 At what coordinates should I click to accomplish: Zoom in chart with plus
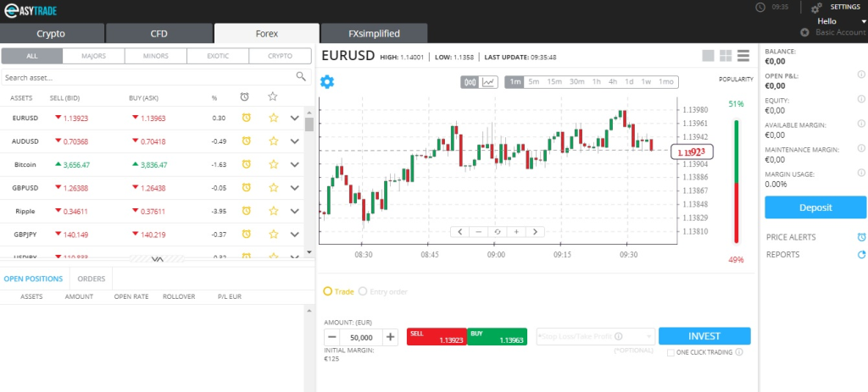point(516,232)
